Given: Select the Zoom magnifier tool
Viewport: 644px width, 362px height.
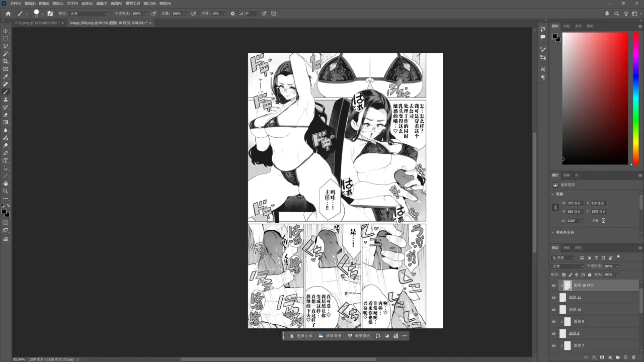Looking at the screenshot, I should tap(6, 191).
